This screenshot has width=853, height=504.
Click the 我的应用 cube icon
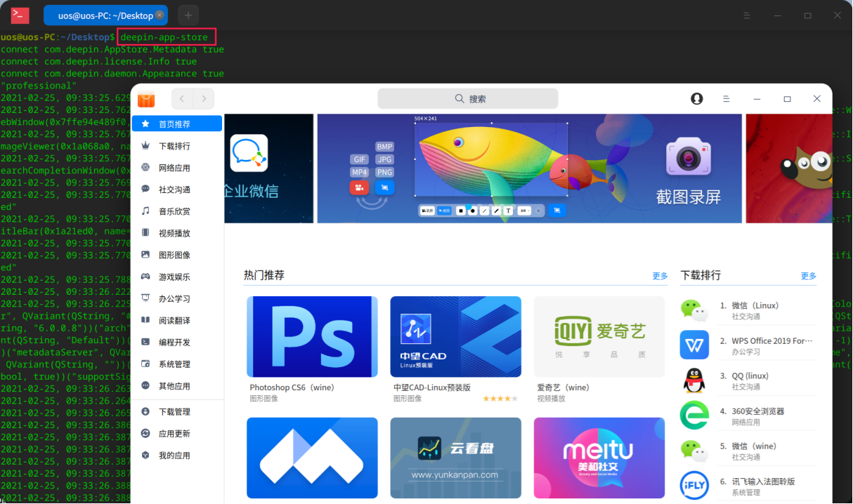click(145, 455)
